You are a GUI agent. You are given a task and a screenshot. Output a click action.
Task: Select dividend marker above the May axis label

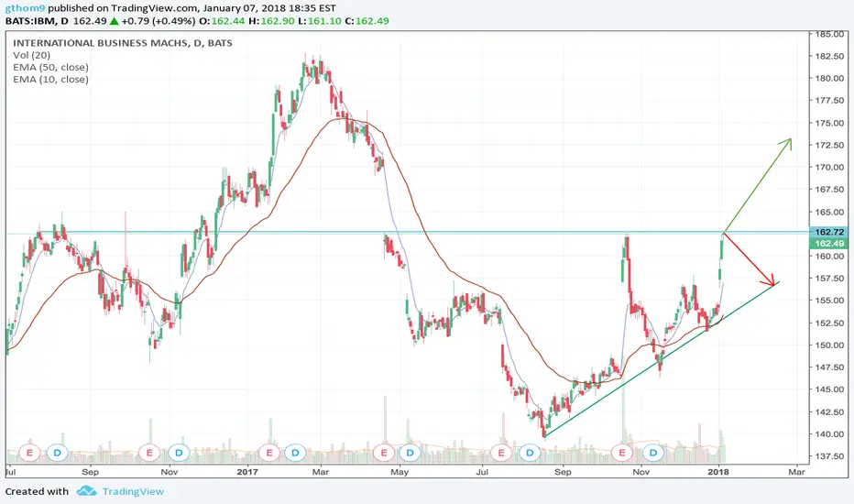tap(411, 453)
